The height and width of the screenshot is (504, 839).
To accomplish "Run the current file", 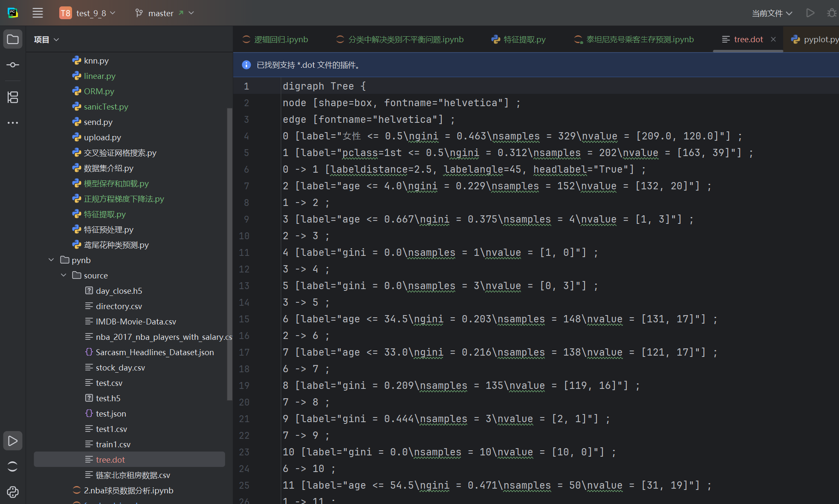I will coord(810,13).
